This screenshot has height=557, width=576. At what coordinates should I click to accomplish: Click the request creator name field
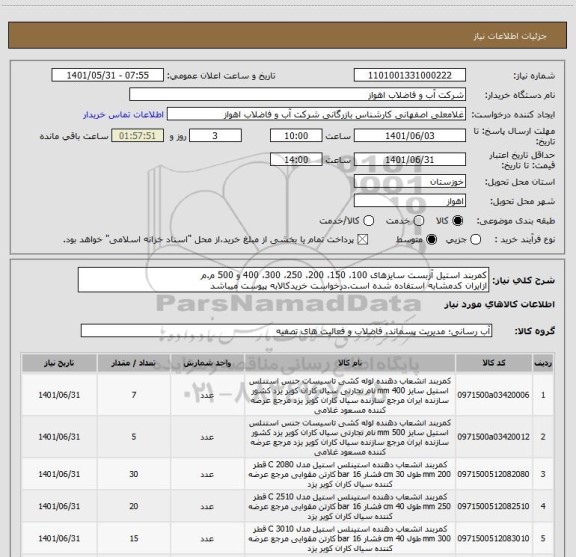316,114
